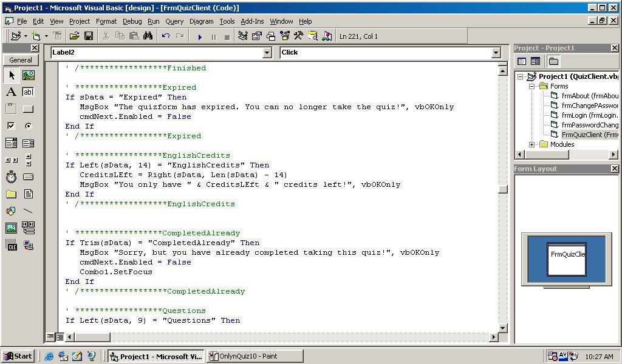Click the Find binoculars icon

tap(148, 36)
